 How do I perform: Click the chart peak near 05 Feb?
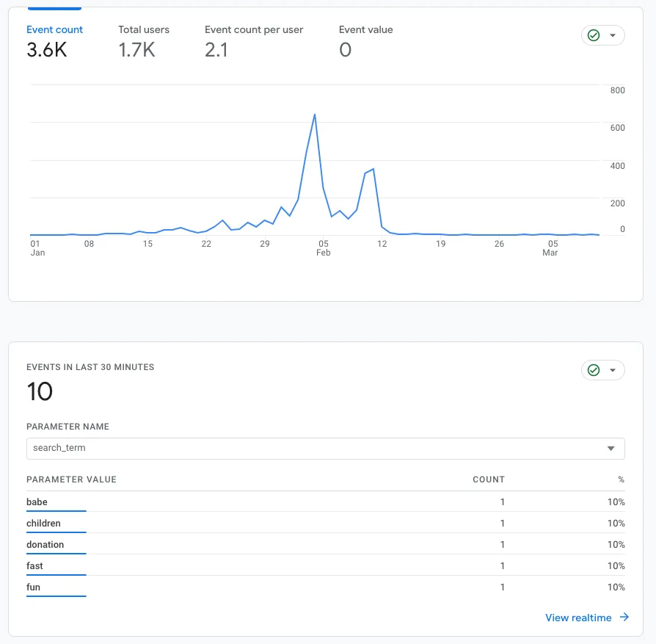pyautogui.click(x=315, y=115)
